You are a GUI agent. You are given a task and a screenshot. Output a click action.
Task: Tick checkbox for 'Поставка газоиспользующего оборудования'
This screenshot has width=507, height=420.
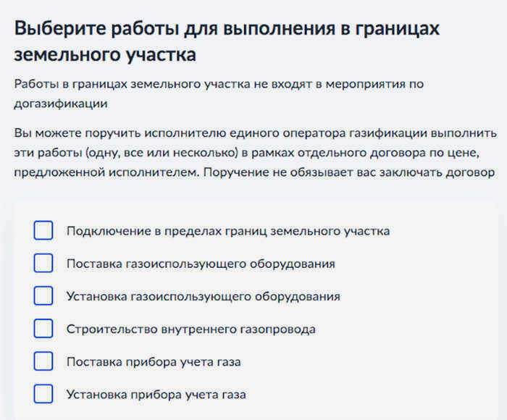click(x=43, y=263)
